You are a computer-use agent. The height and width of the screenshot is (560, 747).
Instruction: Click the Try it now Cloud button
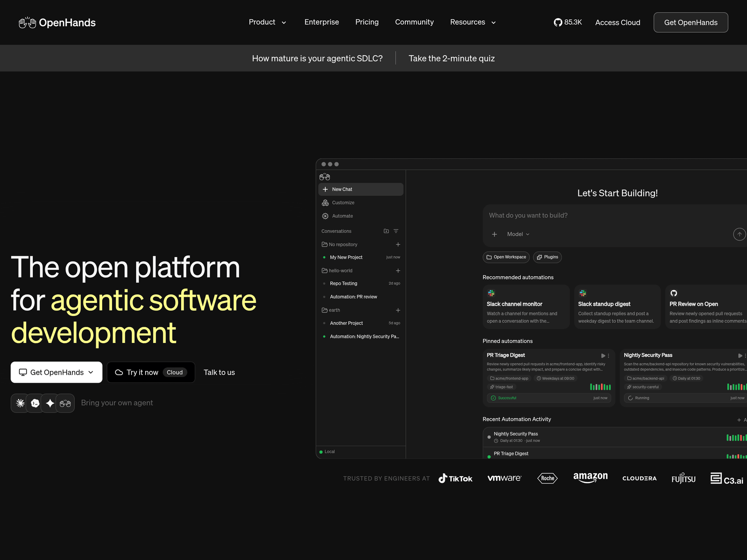point(151,372)
